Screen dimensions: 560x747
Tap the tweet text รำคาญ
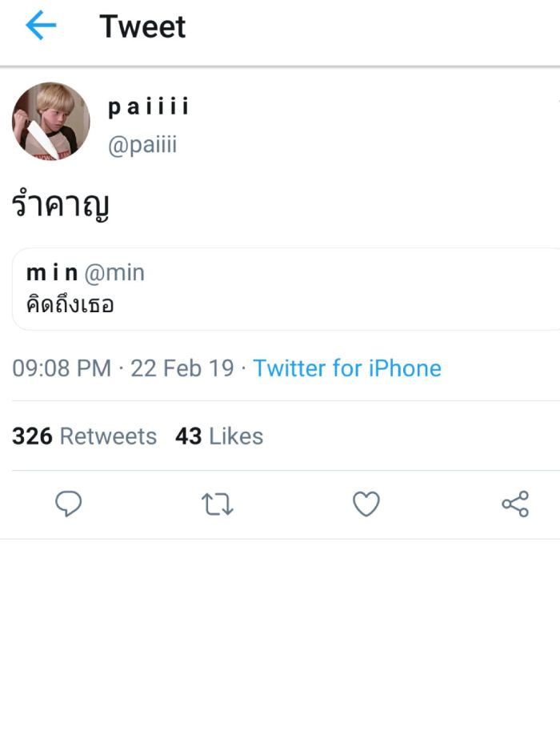[x=61, y=205]
